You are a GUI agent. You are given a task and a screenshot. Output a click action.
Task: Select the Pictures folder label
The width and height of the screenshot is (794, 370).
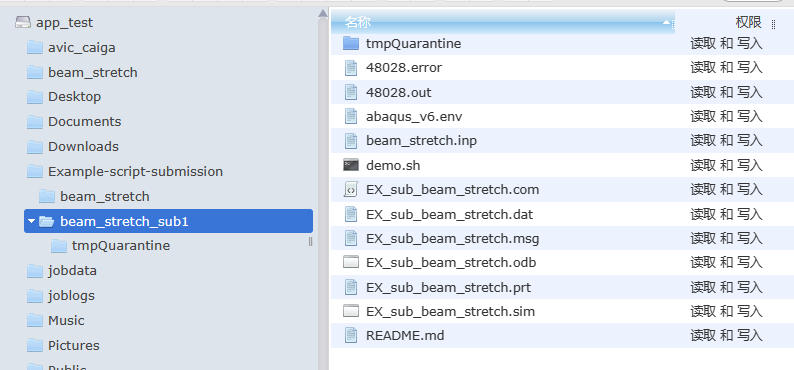click(74, 345)
